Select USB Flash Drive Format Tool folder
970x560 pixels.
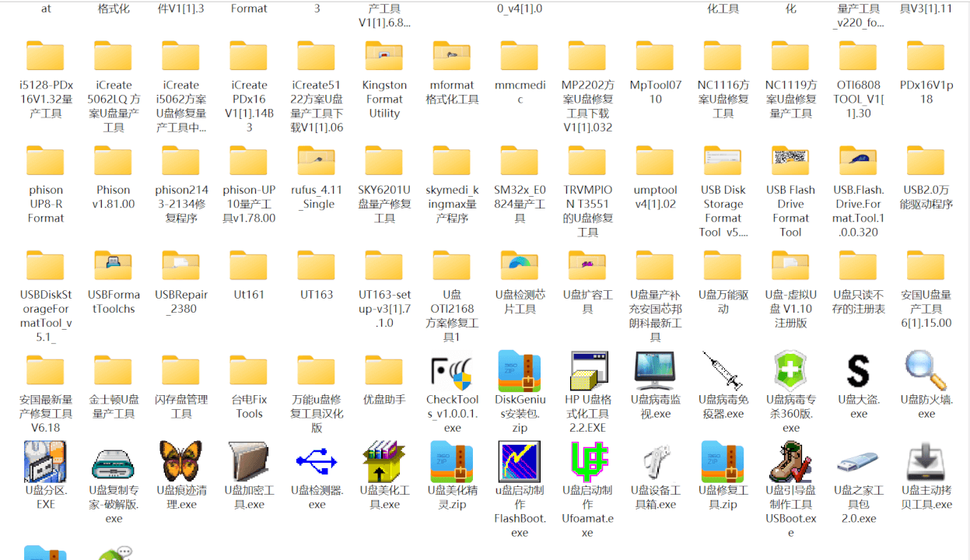790,161
